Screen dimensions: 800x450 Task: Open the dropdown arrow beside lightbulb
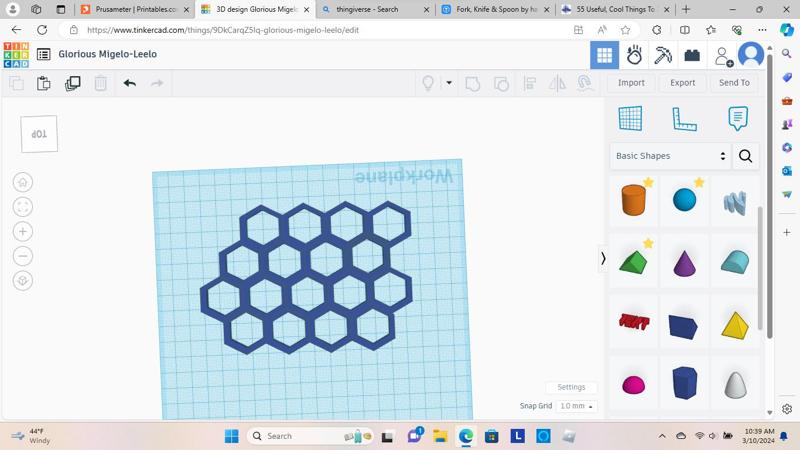(x=449, y=83)
